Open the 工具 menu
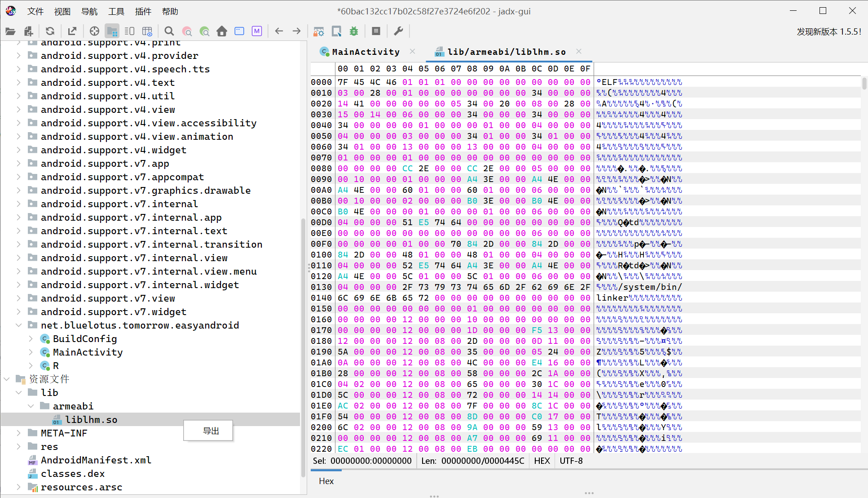Image resolution: width=868 pixels, height=498 pixels. pos(116,11)
